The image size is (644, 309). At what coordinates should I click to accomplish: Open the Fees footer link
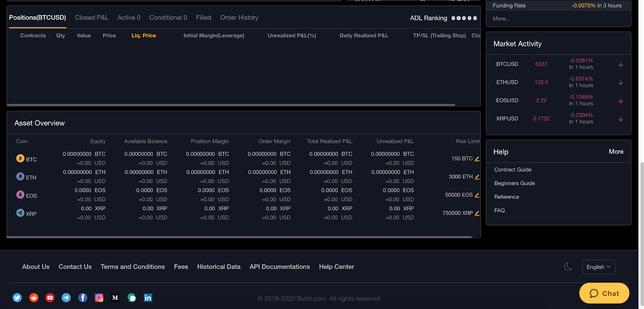click(x=181, y=267)
